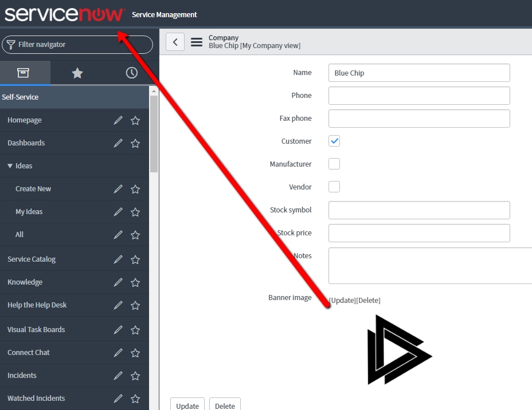The width and height of the screenshot is (532, 410).
Task: Open Watched Incidents module
Action: [36, 398]
